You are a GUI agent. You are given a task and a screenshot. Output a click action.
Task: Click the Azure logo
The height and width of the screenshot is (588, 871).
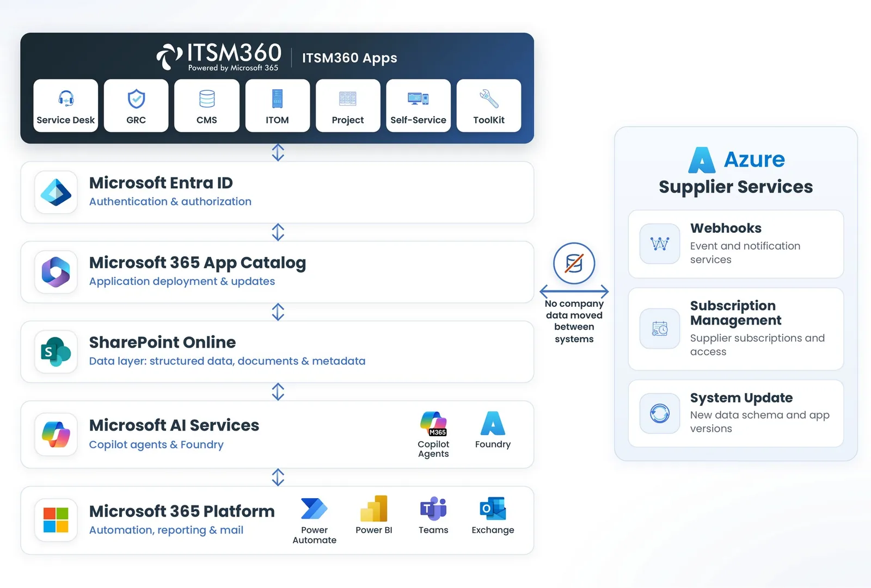[x=702, y=160]
